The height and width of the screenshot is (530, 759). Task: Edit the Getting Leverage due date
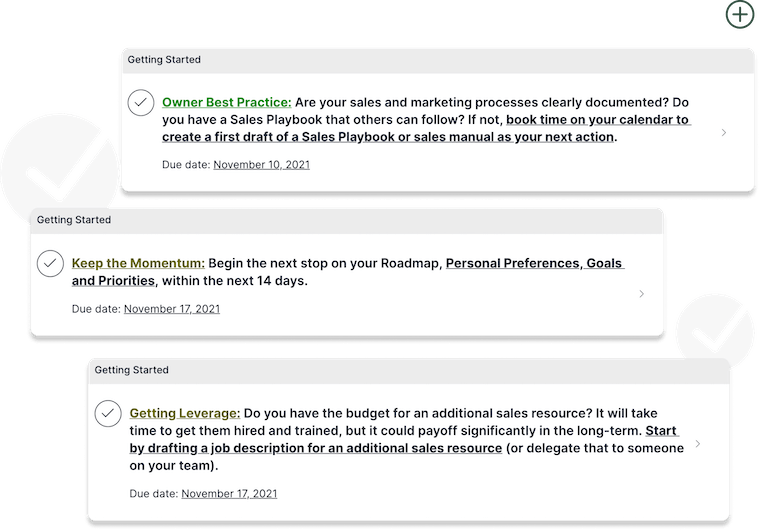[x=229, y=494]
